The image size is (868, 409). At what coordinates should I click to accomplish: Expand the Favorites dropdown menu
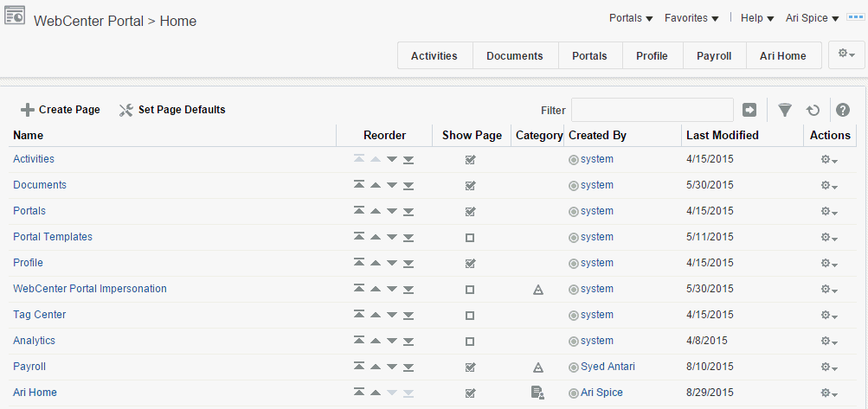691,17
